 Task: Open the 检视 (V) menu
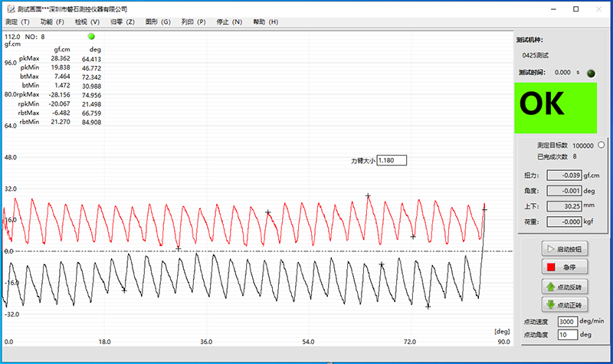coord(87,21)
